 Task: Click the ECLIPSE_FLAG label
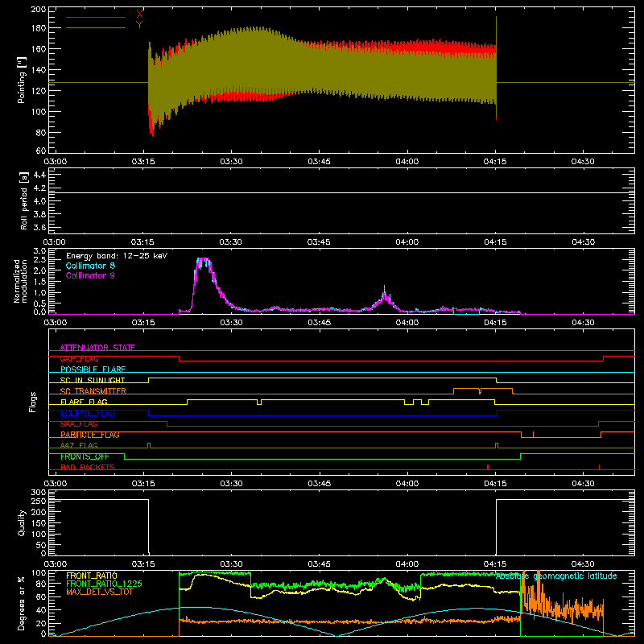88,413
